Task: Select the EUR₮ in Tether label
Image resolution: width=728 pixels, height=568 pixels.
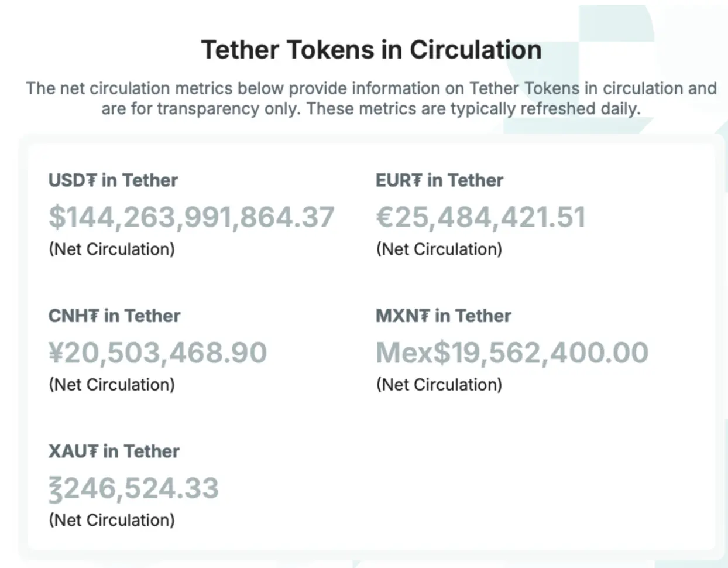Action: pyautogui.click(x=439, y=180)
